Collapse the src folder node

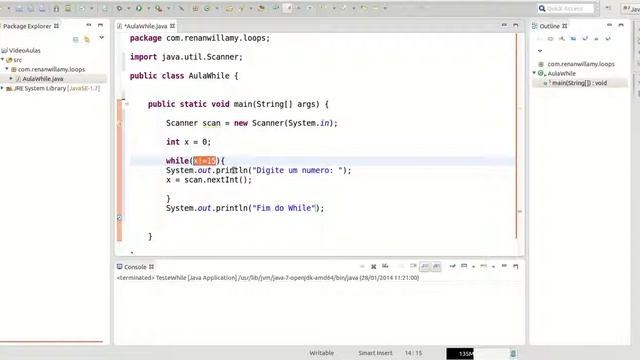point(3,60)
